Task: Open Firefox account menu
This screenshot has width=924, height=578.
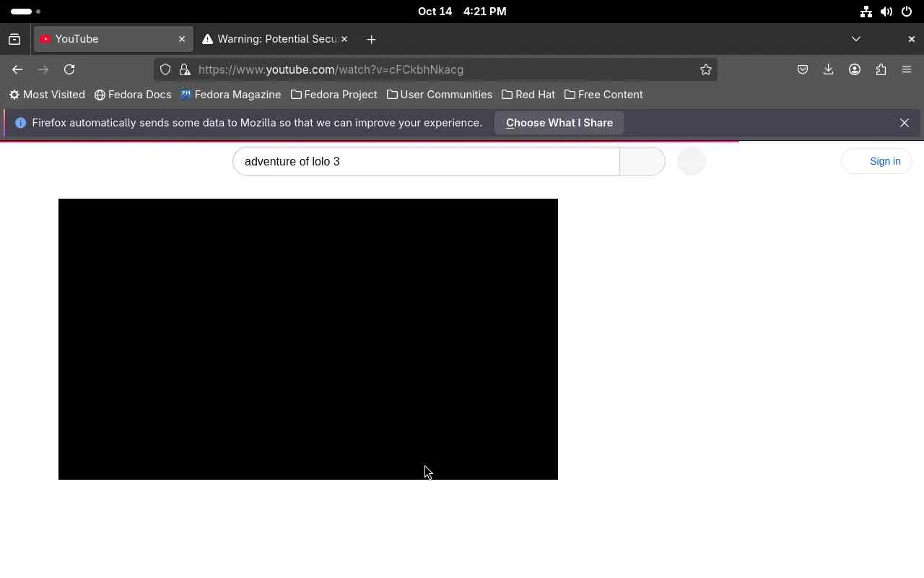Action: click(855, 69)
